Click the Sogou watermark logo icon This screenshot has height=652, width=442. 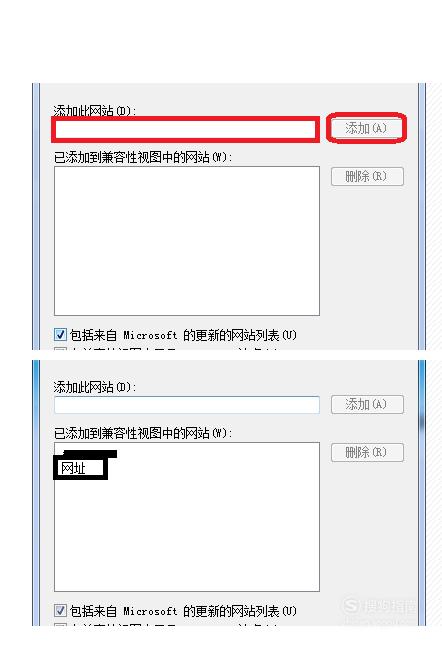[x=351, y=605]
